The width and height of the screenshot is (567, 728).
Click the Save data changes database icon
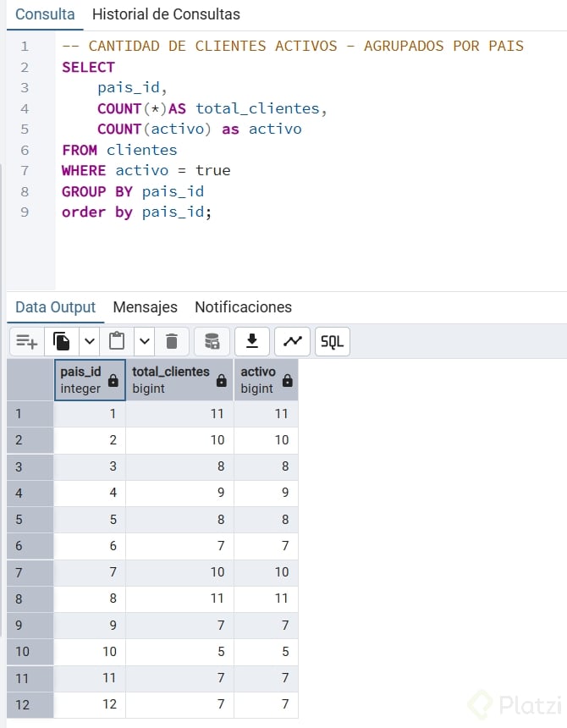[212, 342]
